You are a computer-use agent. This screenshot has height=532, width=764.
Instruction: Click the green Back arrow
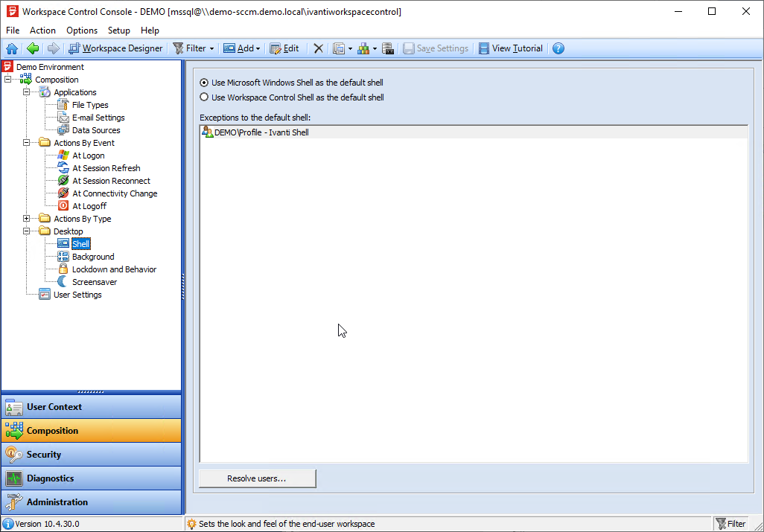(x=33, y=48)
